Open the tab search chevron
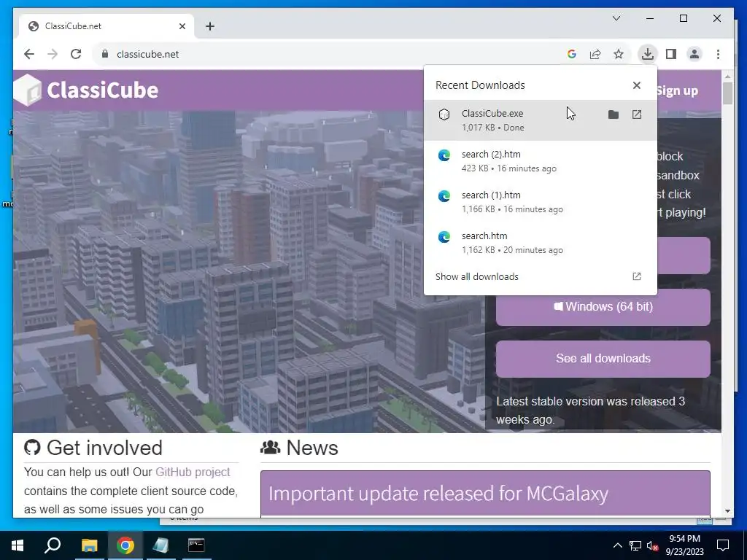The height and width of the screenshot is (560, 747). coord(616,18)
